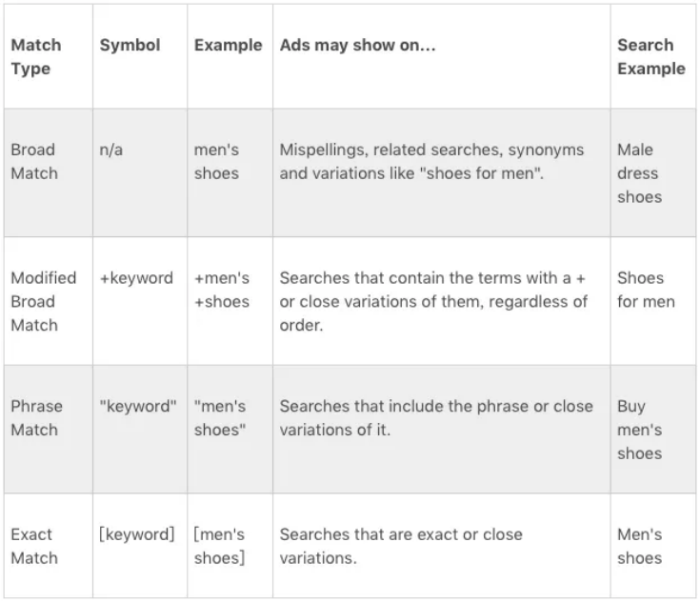Click the "n/a" symbol cell
The image size is (700, 603).
tap(111, 151)
